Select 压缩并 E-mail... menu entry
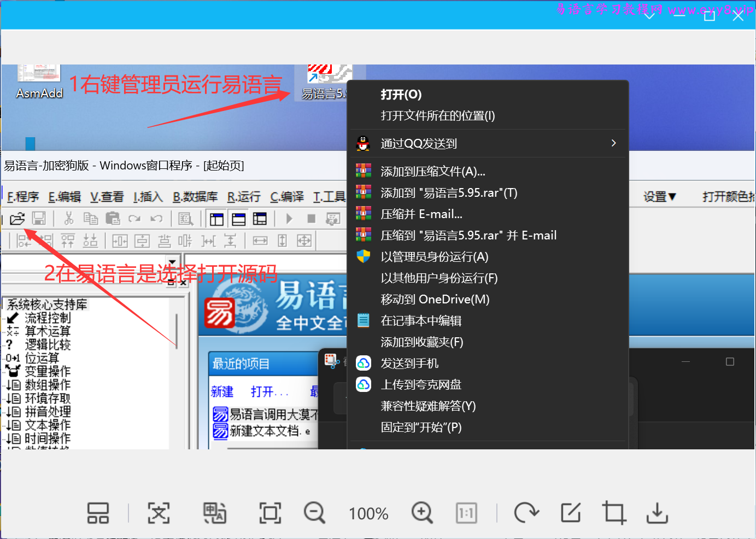Image resolution: width=756 pixels, height=539 pixels. [x=488, y=214]
